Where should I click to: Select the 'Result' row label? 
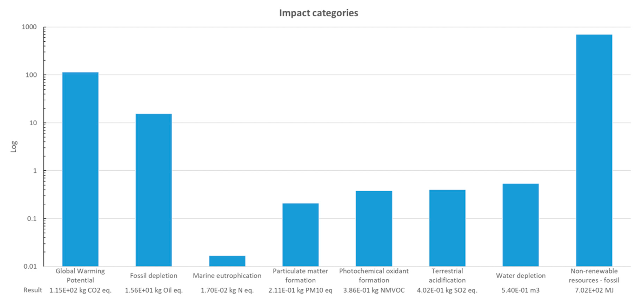pos(33,290)
